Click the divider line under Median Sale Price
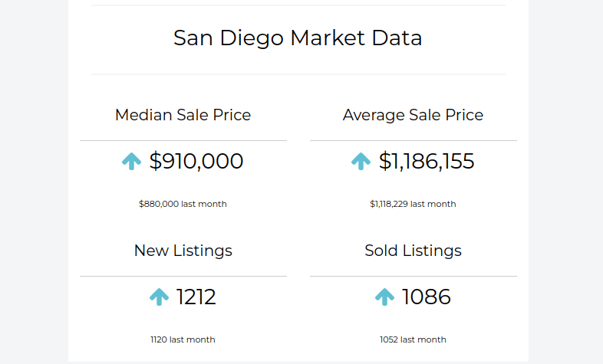603x364 pixels. point(183,140)
